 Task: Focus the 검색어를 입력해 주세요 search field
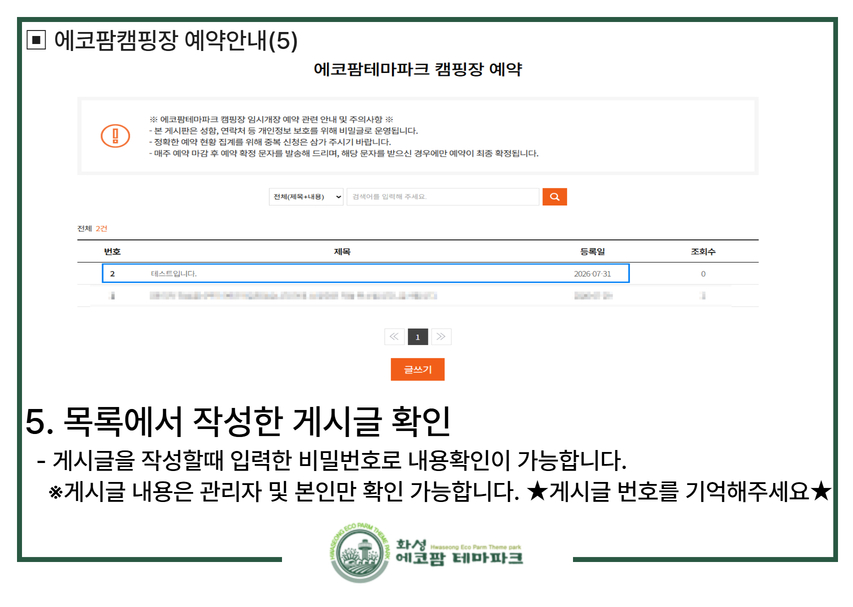[x=443, y=197]
